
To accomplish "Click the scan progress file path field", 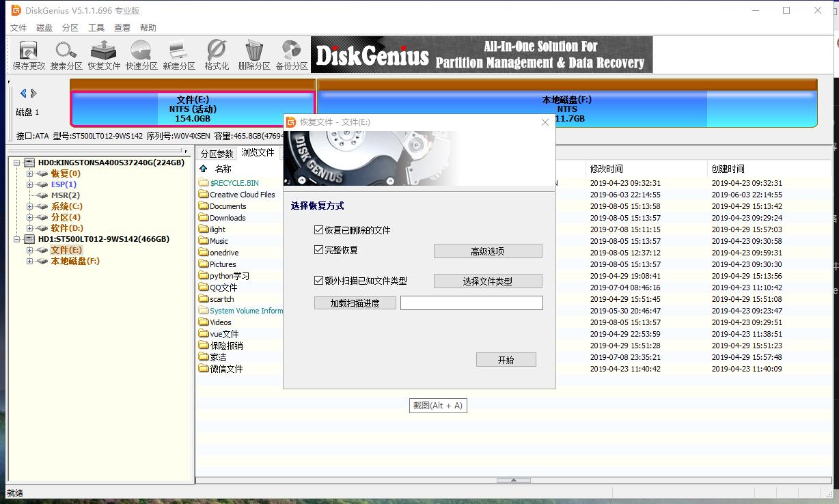I will 471,303.
